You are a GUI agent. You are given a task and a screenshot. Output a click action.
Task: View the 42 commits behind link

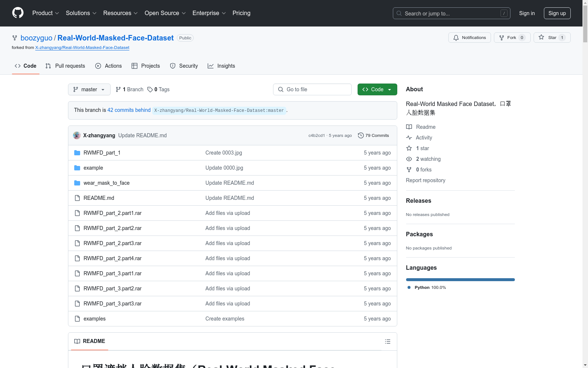click(129, 110)
